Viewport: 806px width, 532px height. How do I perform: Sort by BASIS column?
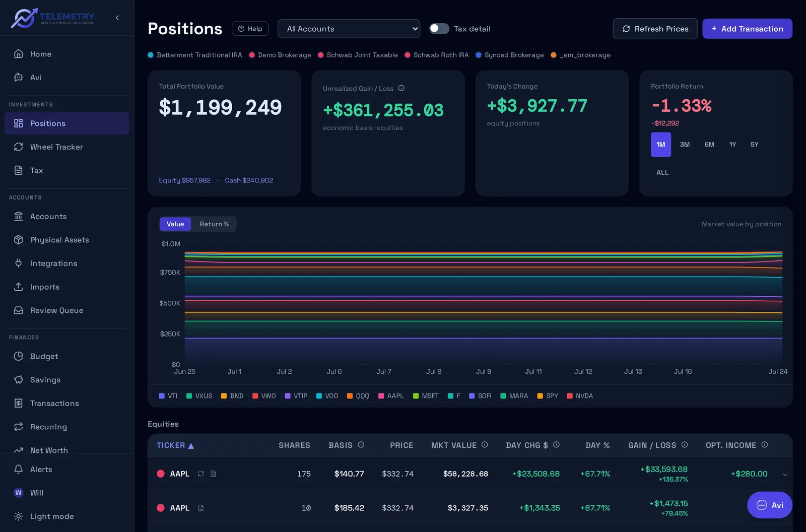pos(341,445)
